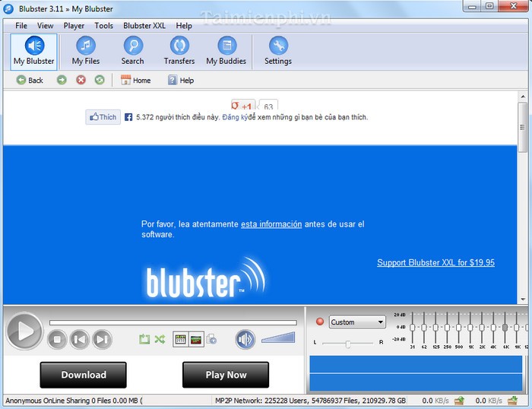The image size is (532, 409).
Task: Open the browser bar Help button
Action: click(181, 80)
